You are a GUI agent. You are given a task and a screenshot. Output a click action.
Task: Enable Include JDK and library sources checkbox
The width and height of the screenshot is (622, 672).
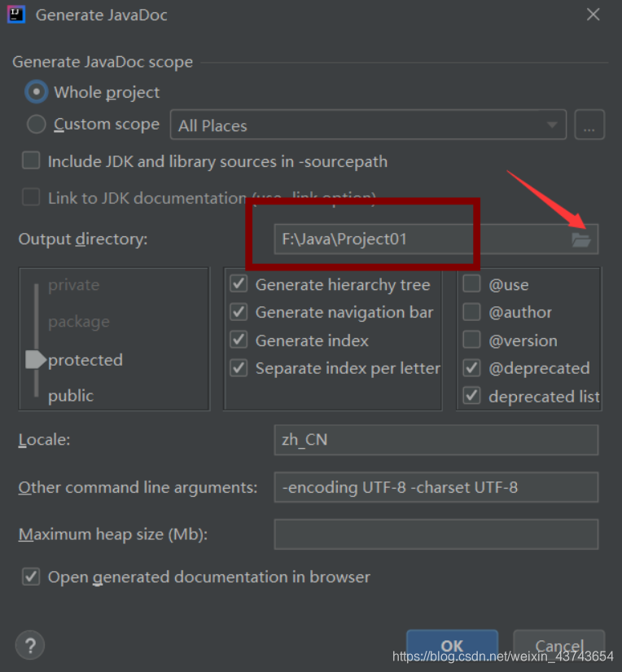(31, 160)
